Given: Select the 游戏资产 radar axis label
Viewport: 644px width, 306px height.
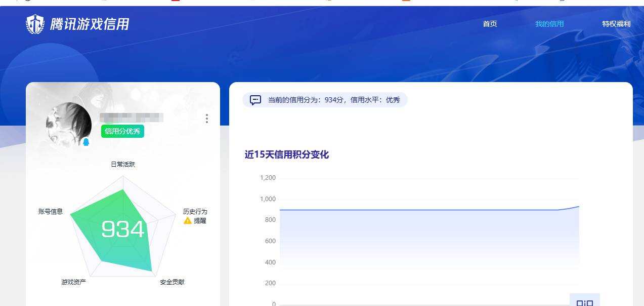Looking at the screenshot, I should click(74, 282).
